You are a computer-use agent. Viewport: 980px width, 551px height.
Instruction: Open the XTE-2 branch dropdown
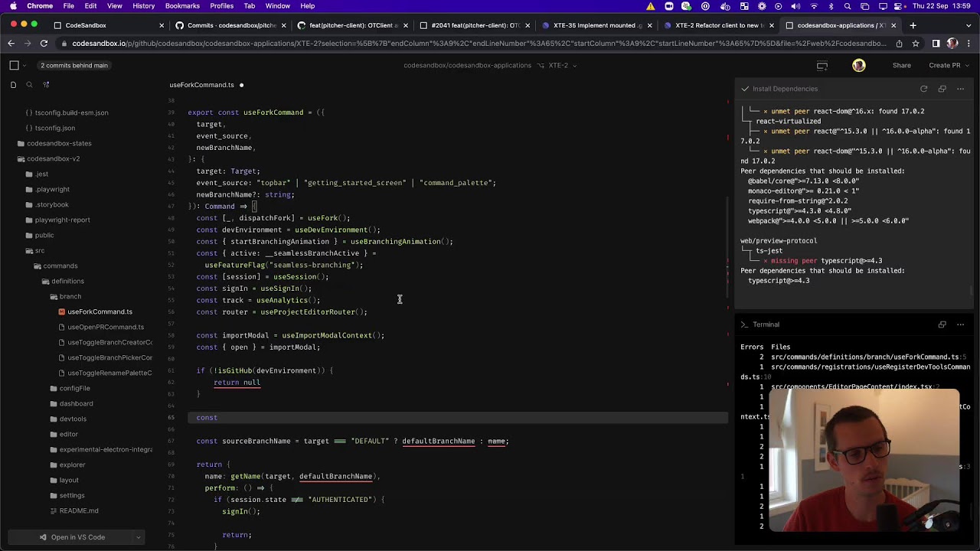[575, 66]
